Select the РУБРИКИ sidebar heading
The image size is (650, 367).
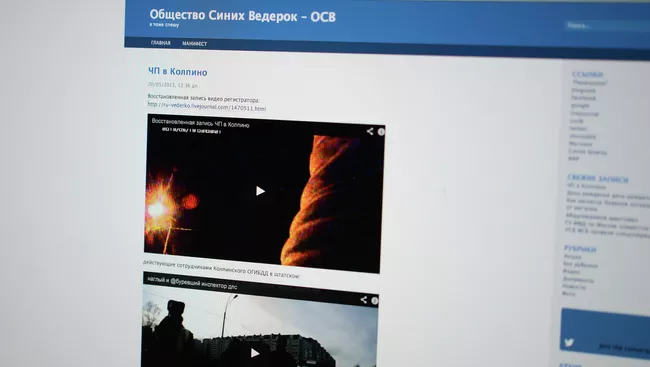pyautogui.click(x=580, y=249)
